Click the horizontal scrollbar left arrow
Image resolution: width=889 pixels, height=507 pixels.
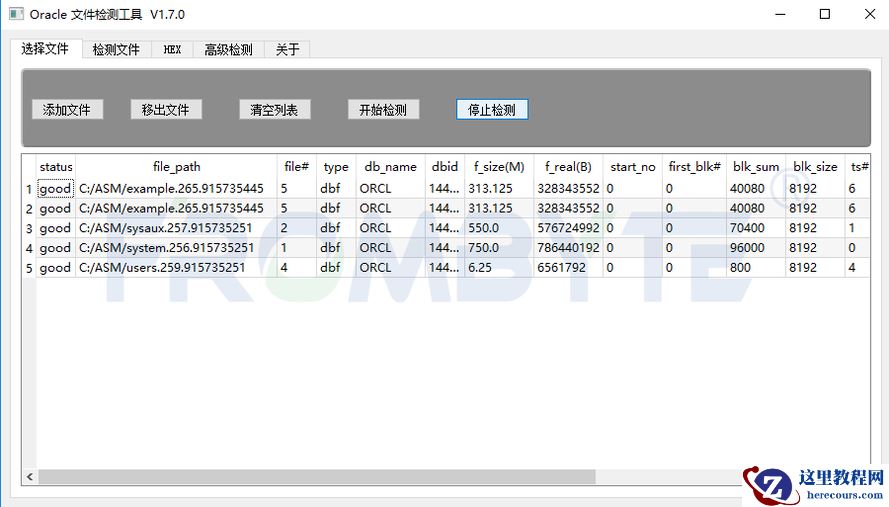[x=30, y=477]
